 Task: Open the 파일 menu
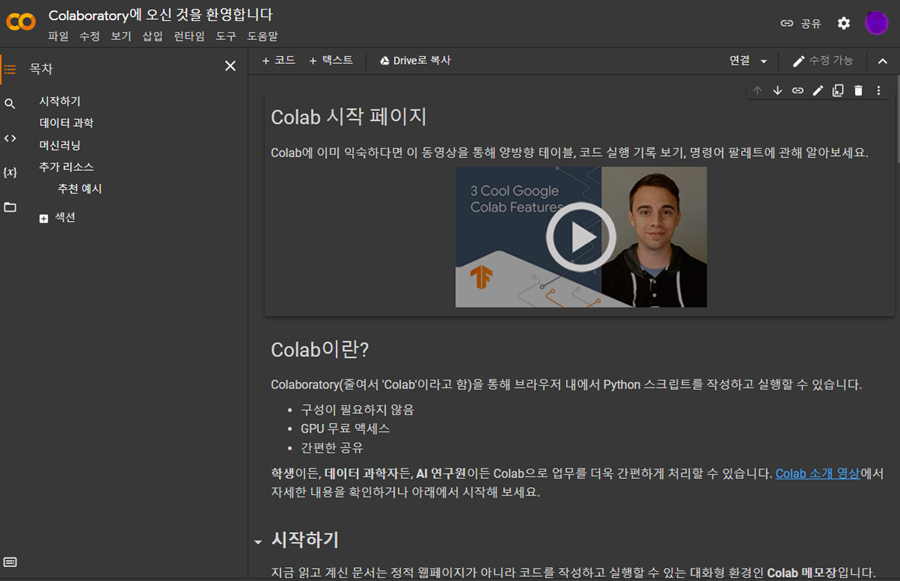point(58,36)
